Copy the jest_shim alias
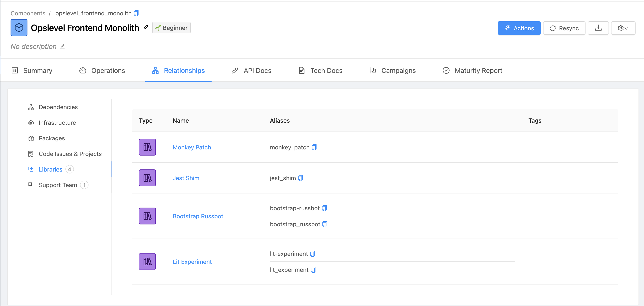This screenshot has width=644, height=306. (x=300, y=178)
